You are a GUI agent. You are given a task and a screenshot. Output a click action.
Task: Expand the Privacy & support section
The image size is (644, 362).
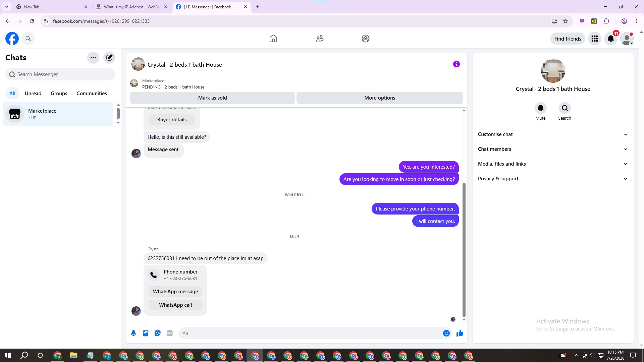pyautogui.click(x=553, y=179)
